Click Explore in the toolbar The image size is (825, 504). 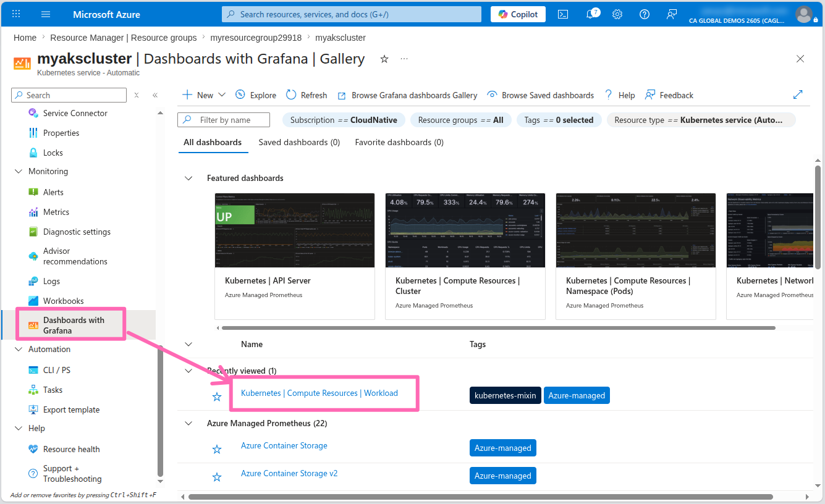pos(256,95)
